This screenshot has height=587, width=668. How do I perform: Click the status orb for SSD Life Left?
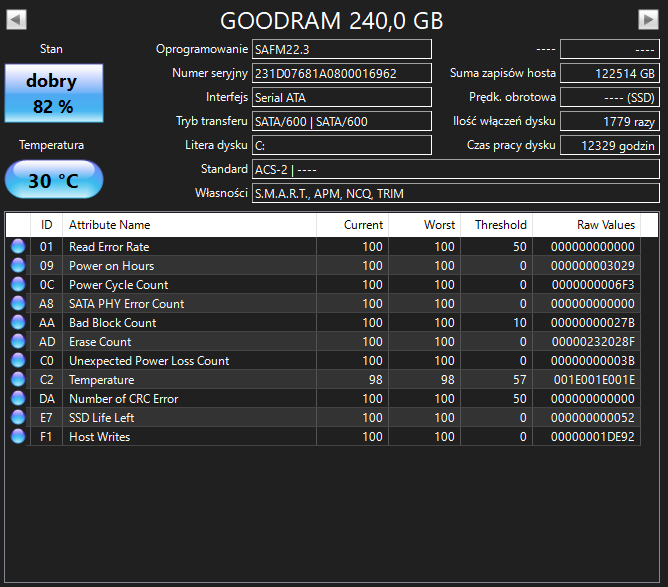[x=18, y=417]
